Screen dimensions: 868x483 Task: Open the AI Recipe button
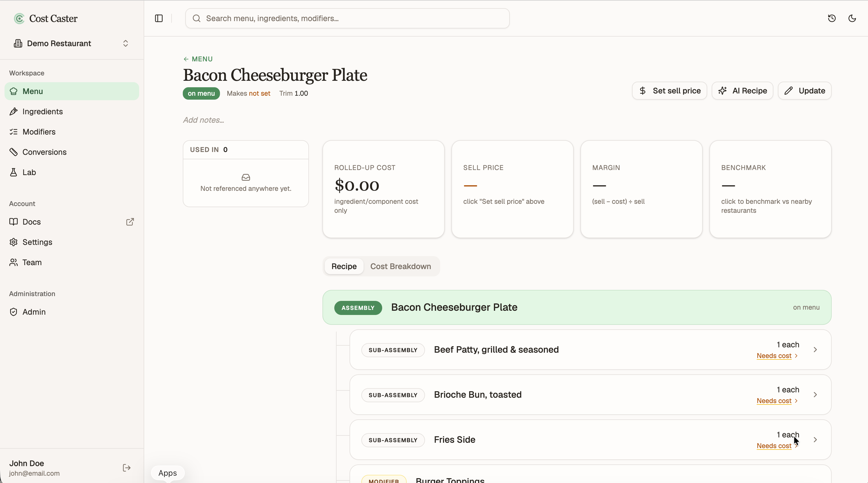(742, 91)
